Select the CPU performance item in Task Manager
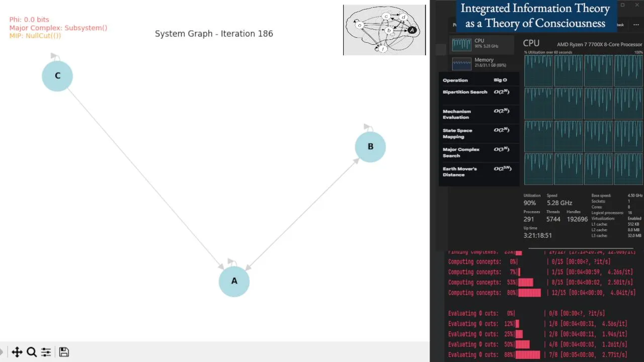 [482, 44]
